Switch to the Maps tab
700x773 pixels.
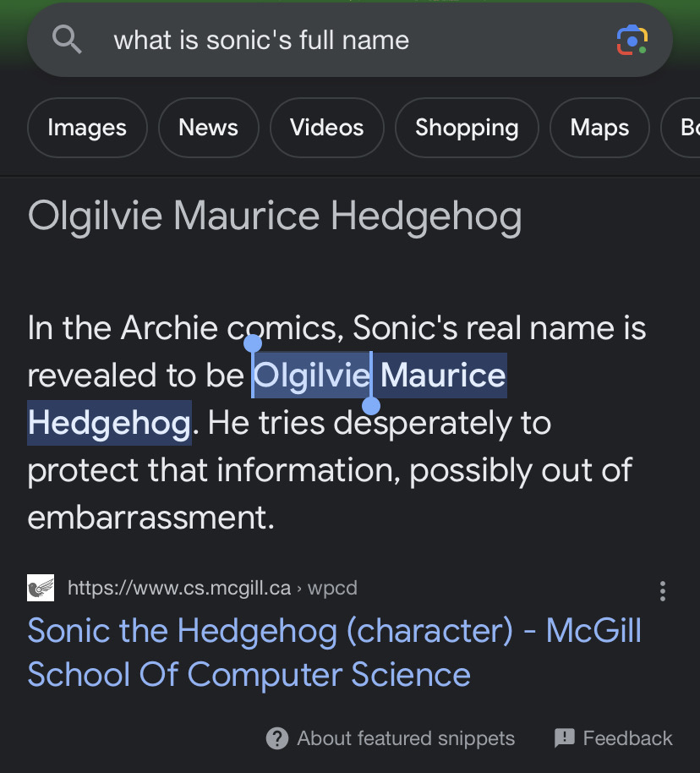[x=599, y=128]
